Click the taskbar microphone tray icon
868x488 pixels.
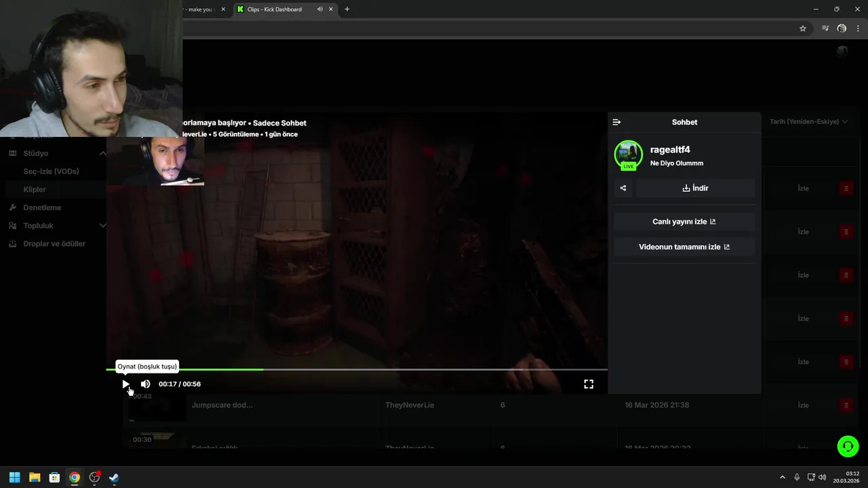coord(797,477)
